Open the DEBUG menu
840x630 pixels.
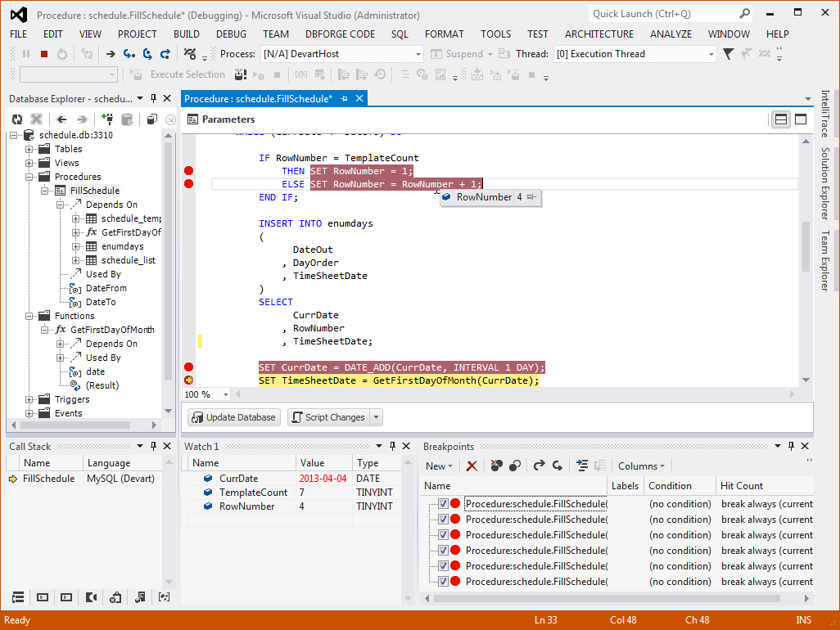click(x=231, y=34)
